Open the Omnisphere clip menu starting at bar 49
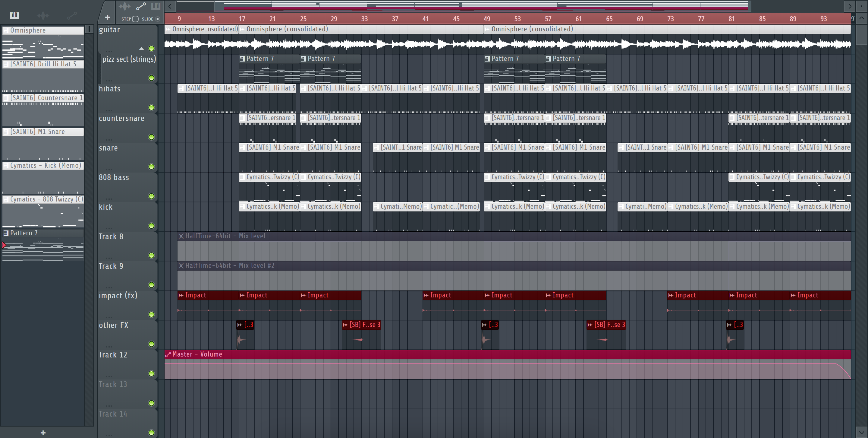Screen dimensions: 868x438 [x=487, y=29]
